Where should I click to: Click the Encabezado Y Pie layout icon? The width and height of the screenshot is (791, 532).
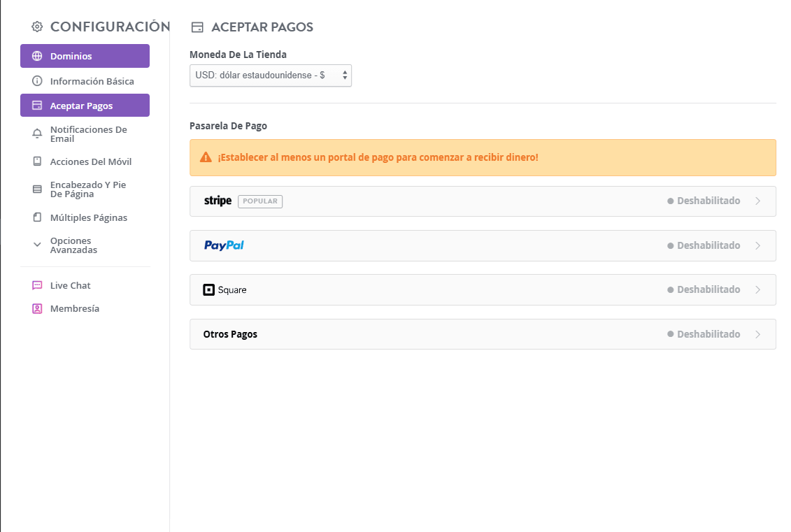point(38,189)
